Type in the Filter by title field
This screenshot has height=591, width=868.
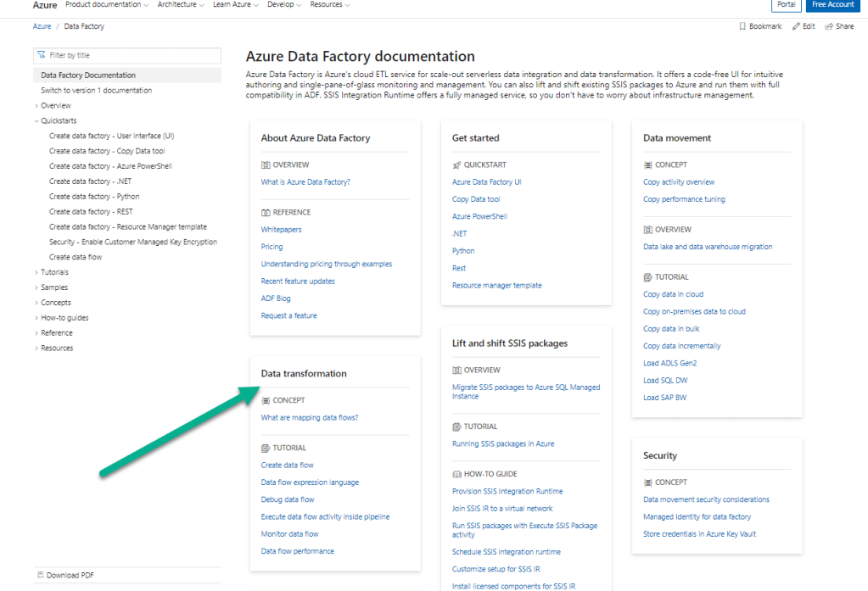[x=132, y=55]
